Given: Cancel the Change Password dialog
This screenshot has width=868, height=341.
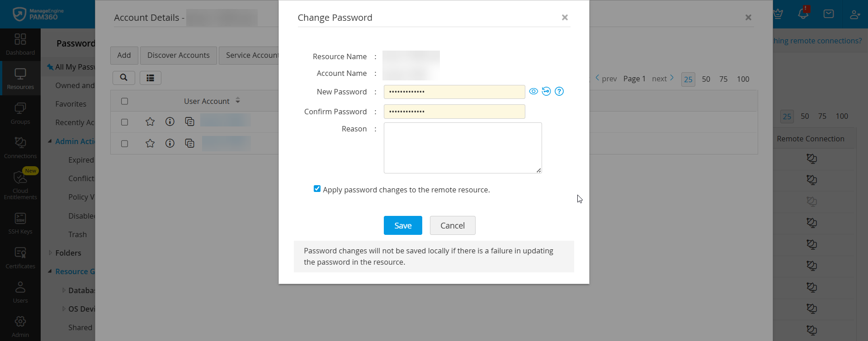Looking at the screenshot, I should [452, 225].
